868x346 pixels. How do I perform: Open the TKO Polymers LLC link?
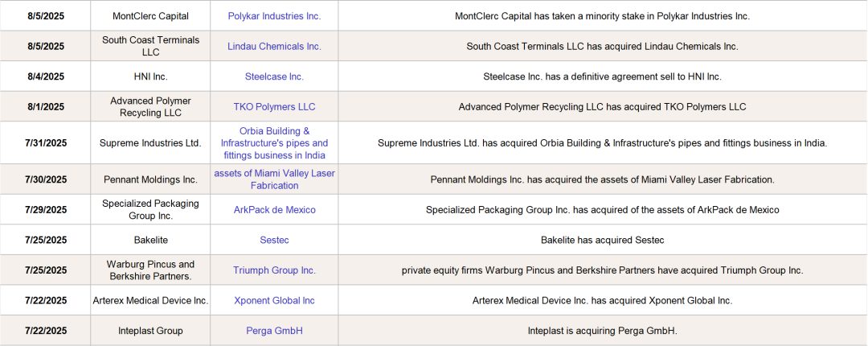274,107
